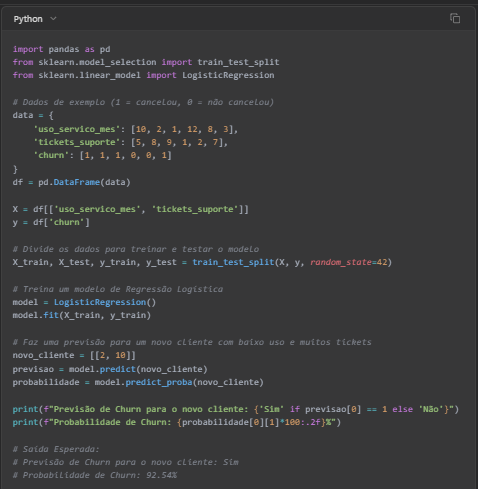Select the Python language label

point(28,19)
